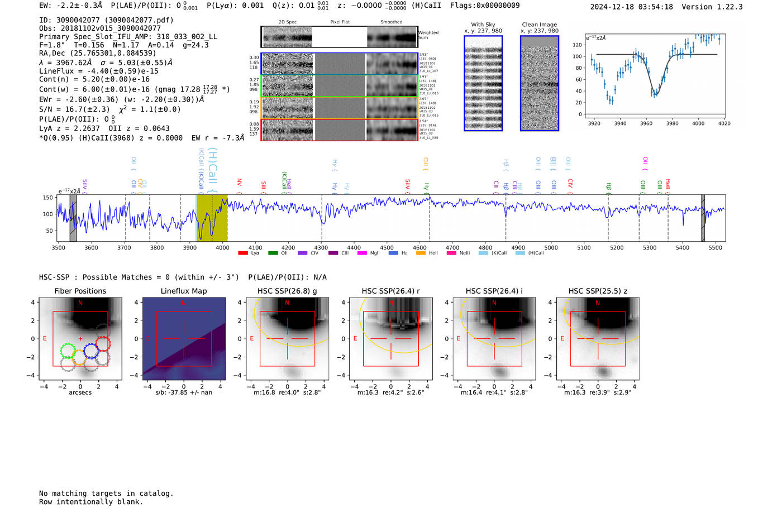Screen dimensions: 782x532
Task: Click the ID: 3090042077 line
Action: (106, 20)
